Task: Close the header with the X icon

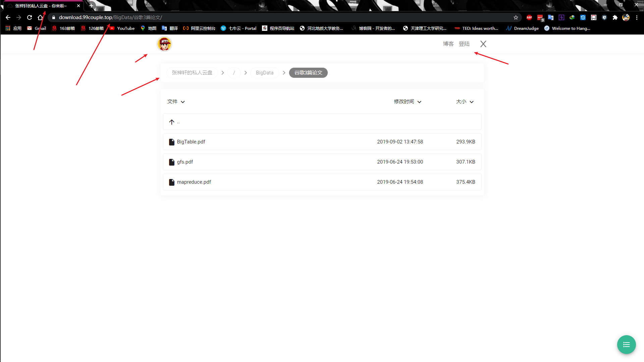Action: pos(483,44)
